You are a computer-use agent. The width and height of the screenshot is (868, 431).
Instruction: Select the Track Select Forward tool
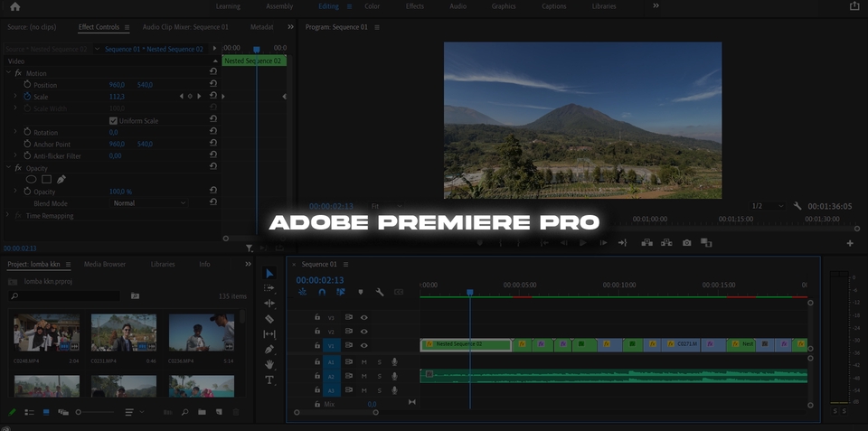pyautogui.click(x=269, y=288)
